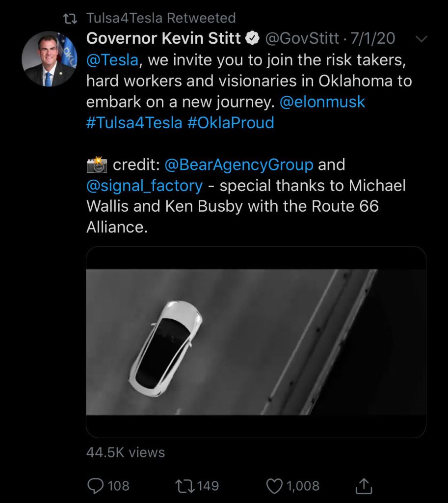Play the white car video
This screenshot has height=503, width=448.
click(x=256, y=342)
